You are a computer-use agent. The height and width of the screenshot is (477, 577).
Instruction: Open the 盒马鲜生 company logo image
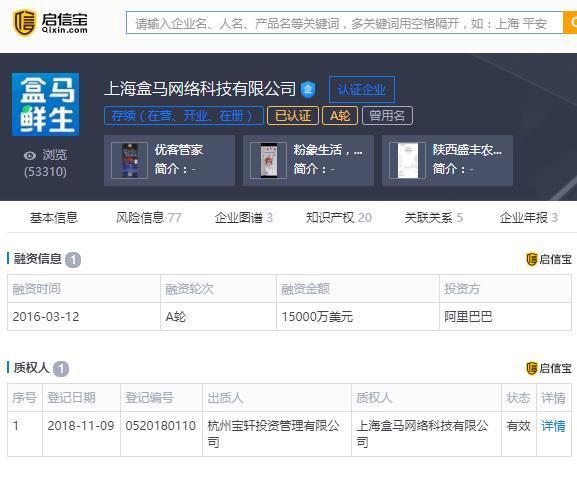tap(46, 104)
